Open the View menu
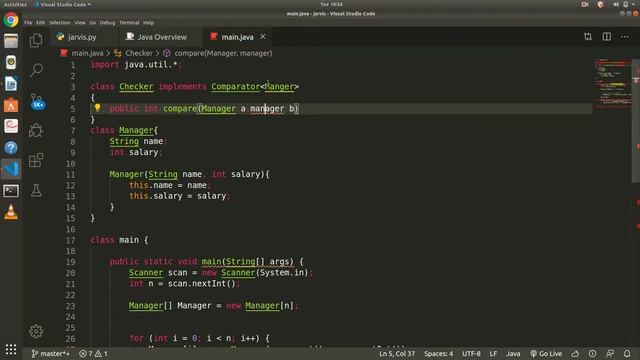This screenshot has width=640, height=360. coord(80,22)
